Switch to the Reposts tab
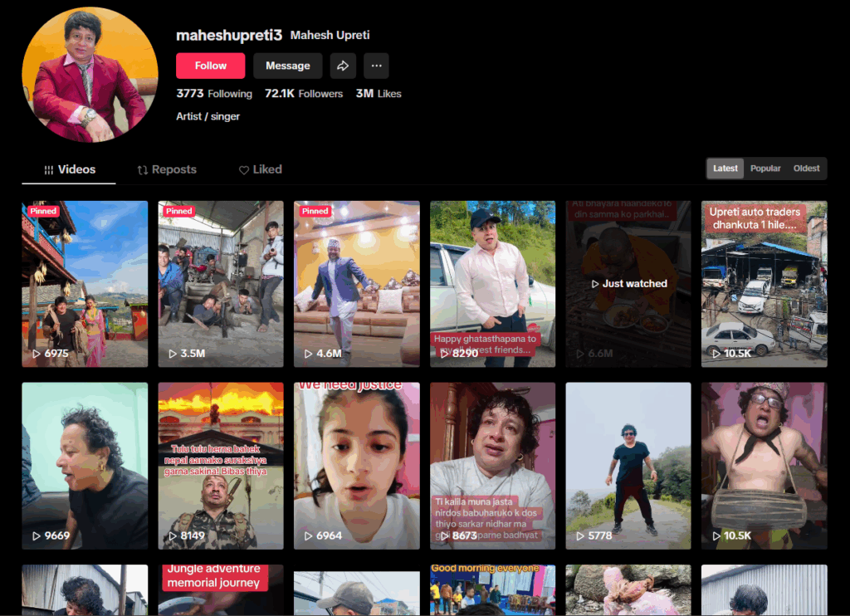The image size is (850, 616). (x=167, y=169)
